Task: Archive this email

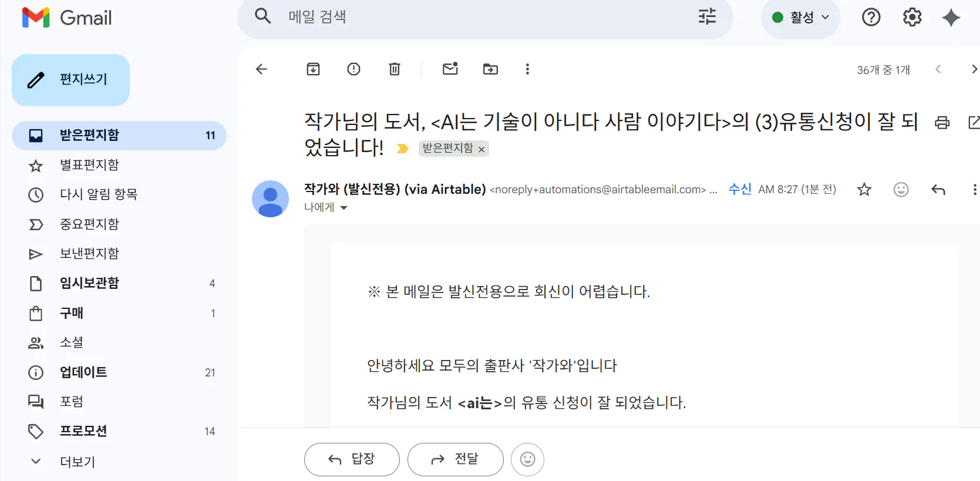Action: pos(313,69)
